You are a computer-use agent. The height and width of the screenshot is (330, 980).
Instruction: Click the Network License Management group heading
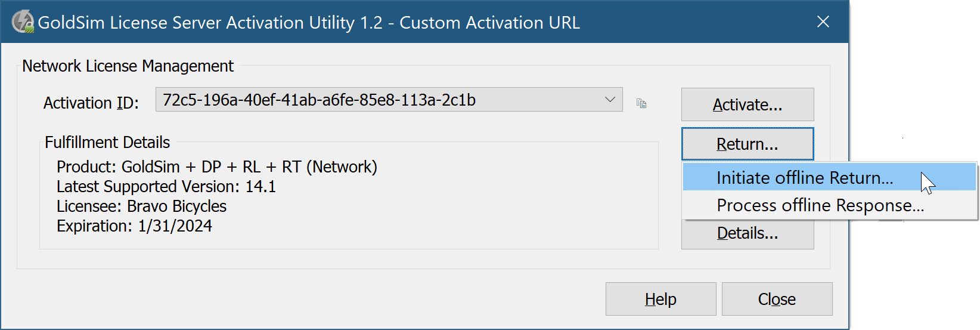point(128,66)
